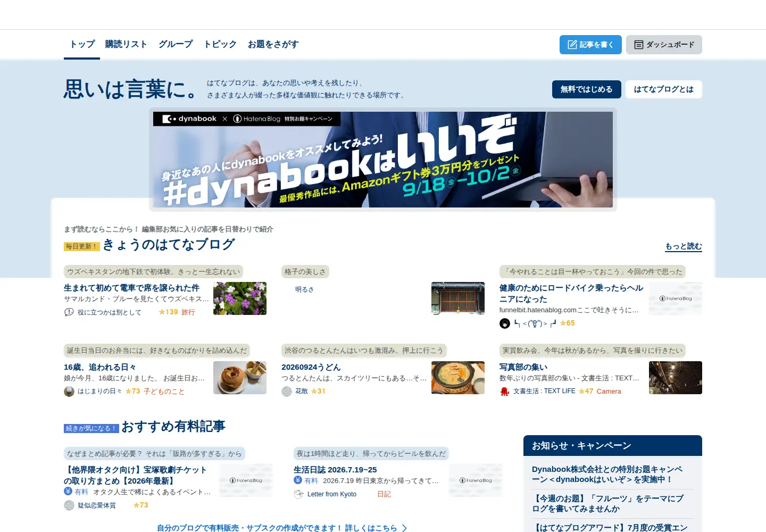Open the ダッシュボード dashboard button

coord(664,45)
